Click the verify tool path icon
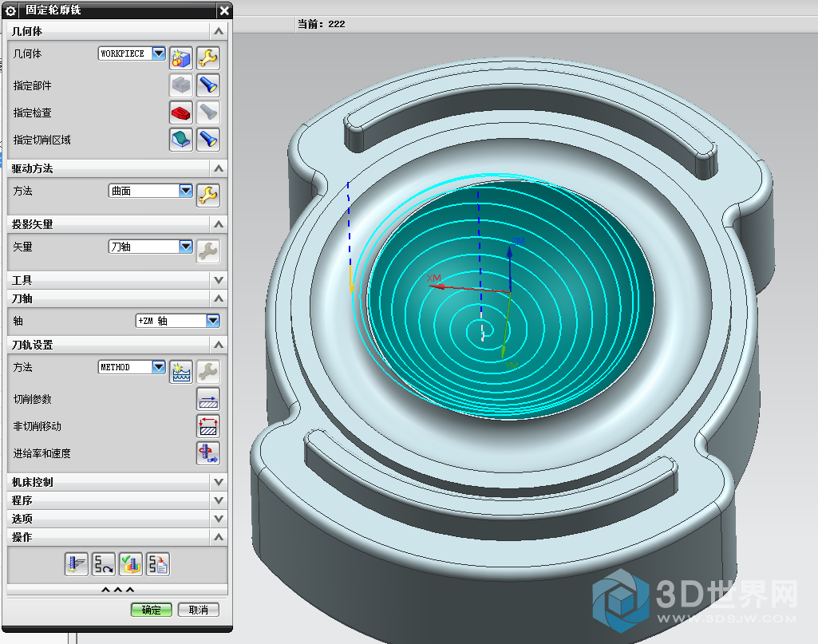 131,564
